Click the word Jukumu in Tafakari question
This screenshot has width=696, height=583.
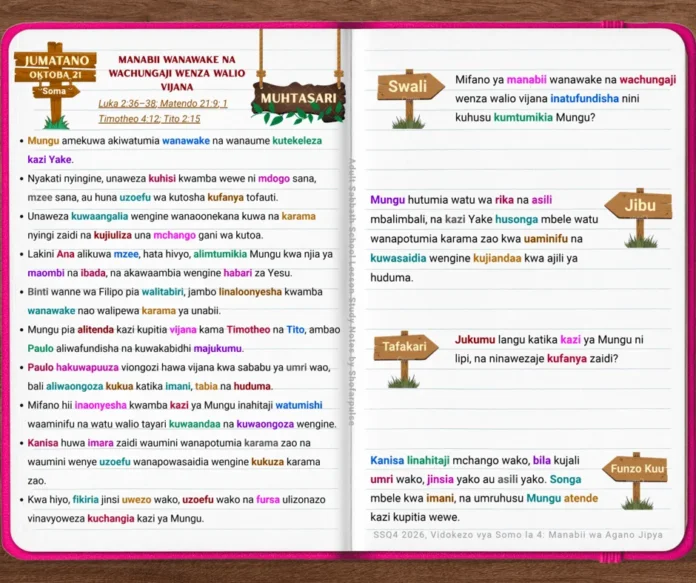coord(475,340)
